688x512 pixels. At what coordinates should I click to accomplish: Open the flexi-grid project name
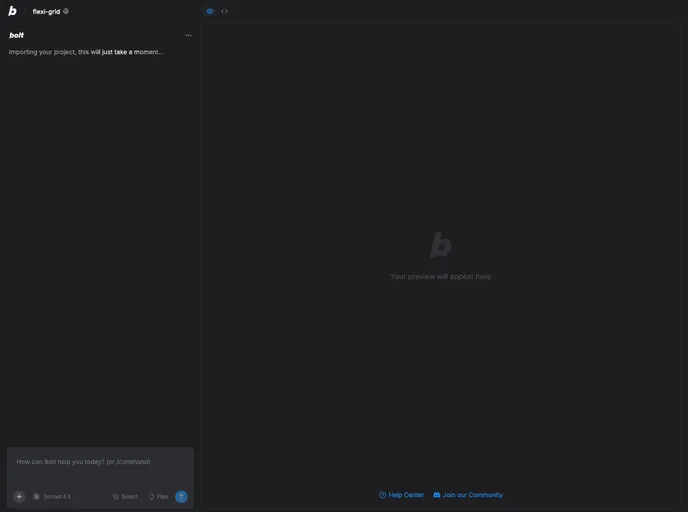[46, 12]
